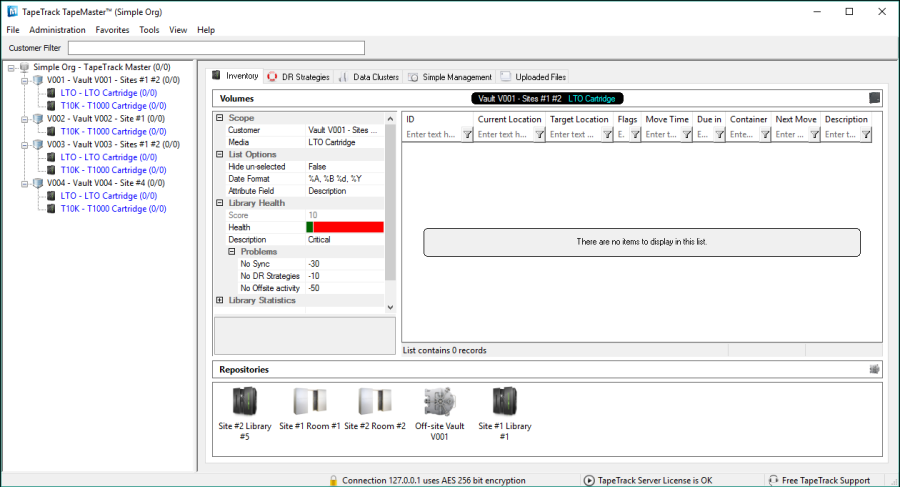
Task: Click the red-green Health bar
Action: point(345,227)
